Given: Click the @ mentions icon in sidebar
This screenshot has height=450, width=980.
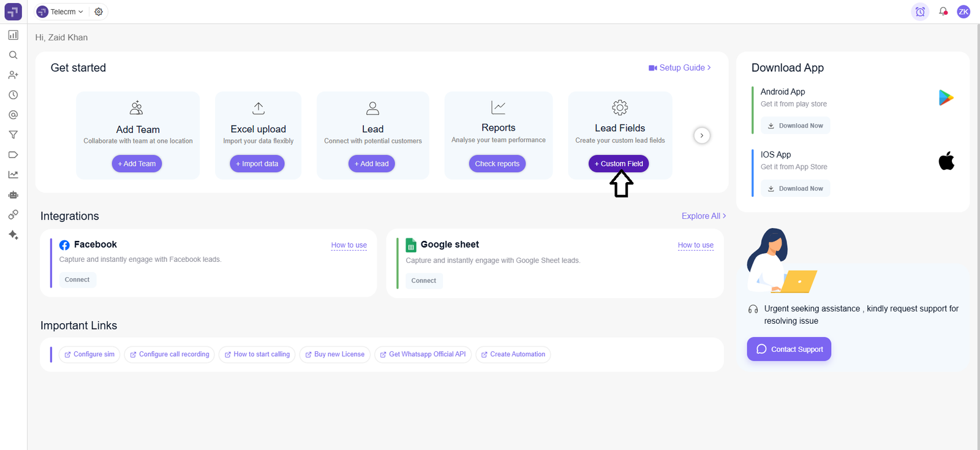Looking at the screenshot, I should coord(13,115).
